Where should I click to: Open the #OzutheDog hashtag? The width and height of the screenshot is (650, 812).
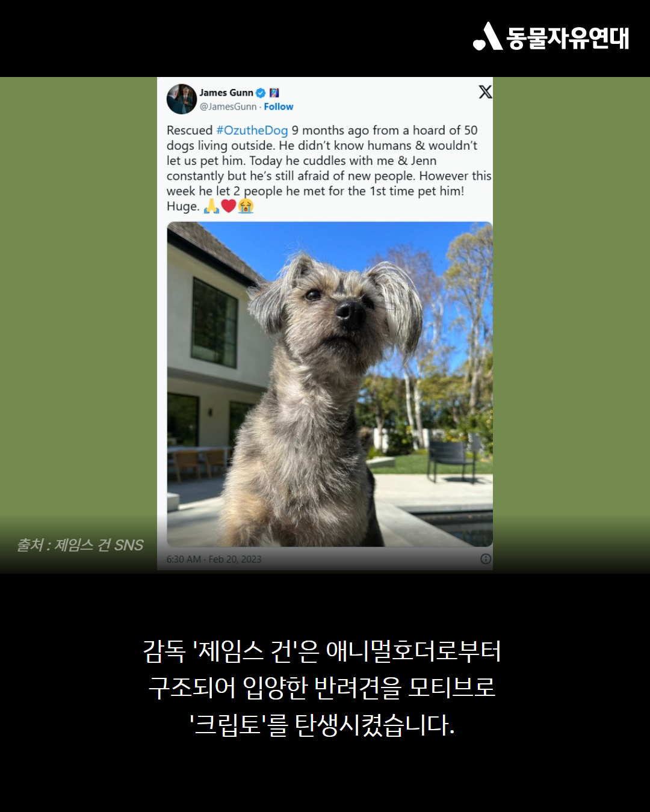(252, 131)
